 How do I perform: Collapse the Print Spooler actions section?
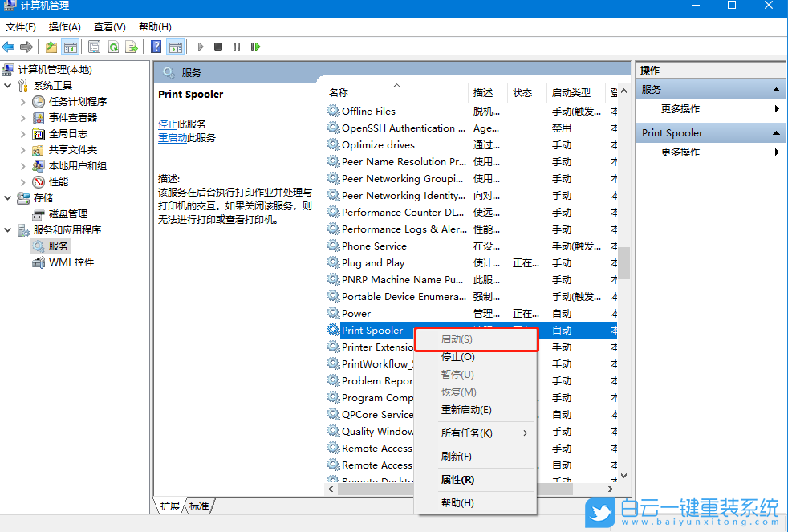point(776,133)
